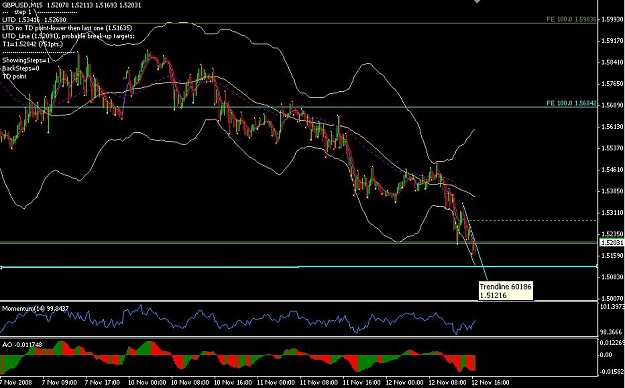Viewport: 625px width, 388px height.
Task: Select the white dashed horizontal target line
Action: pos(533,220)
